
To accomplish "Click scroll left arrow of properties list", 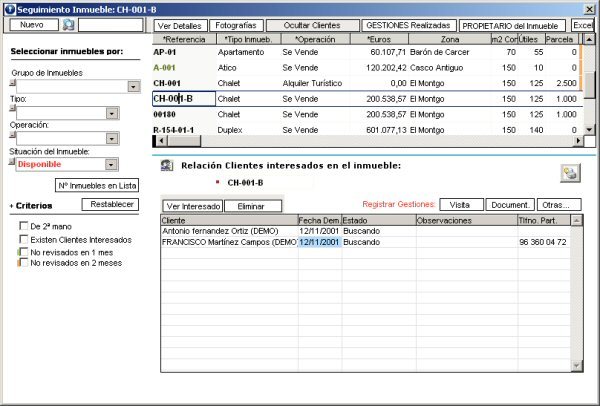I will pyautogui.click(x=162, y=141).
